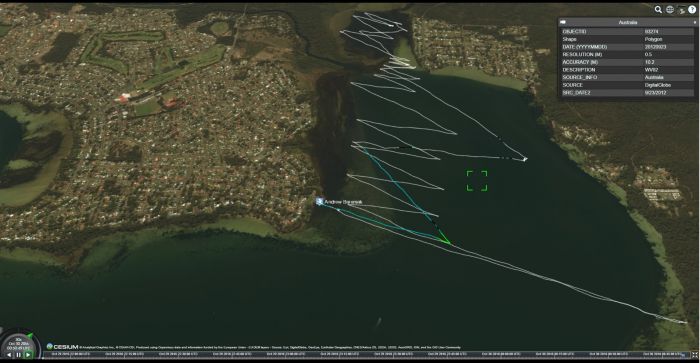This screenshot has height=363, width=700.
Task: Click the Australia info box title
Action: [x=628, y=22]
